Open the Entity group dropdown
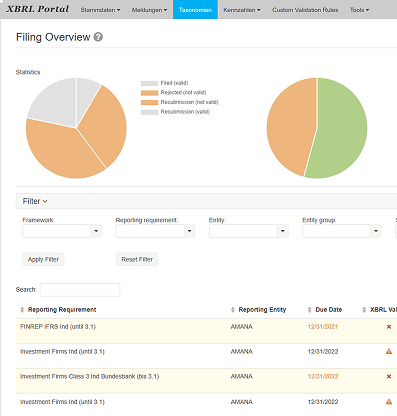397x416 pixels. 376,231
